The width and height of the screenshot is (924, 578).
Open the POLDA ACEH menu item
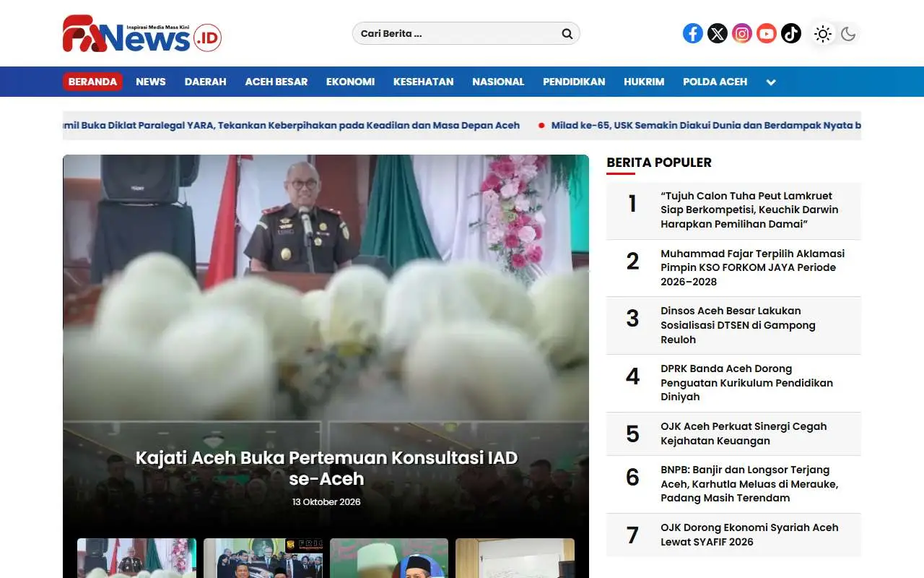click(x=715, y=82)
